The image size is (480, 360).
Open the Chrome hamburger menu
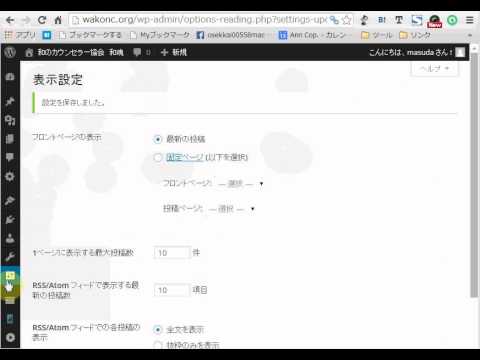[x=470, y=20]
